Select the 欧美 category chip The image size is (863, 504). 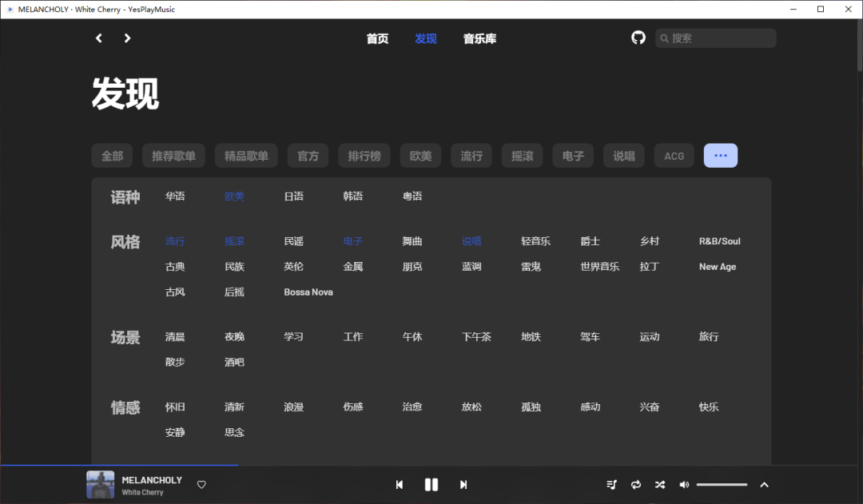420,156
